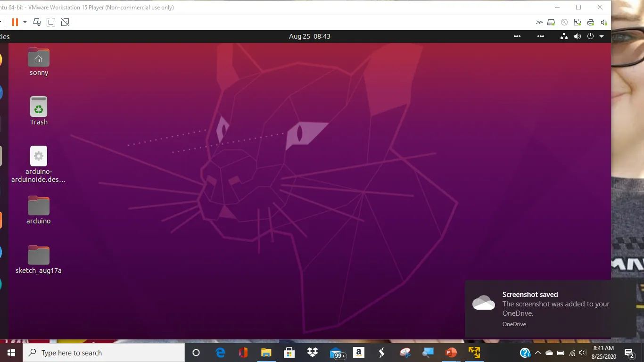This screenshot has width=644, height=362.
Task: Switch to VMware Player taskbar icon
Action: (x=474, y=353)
